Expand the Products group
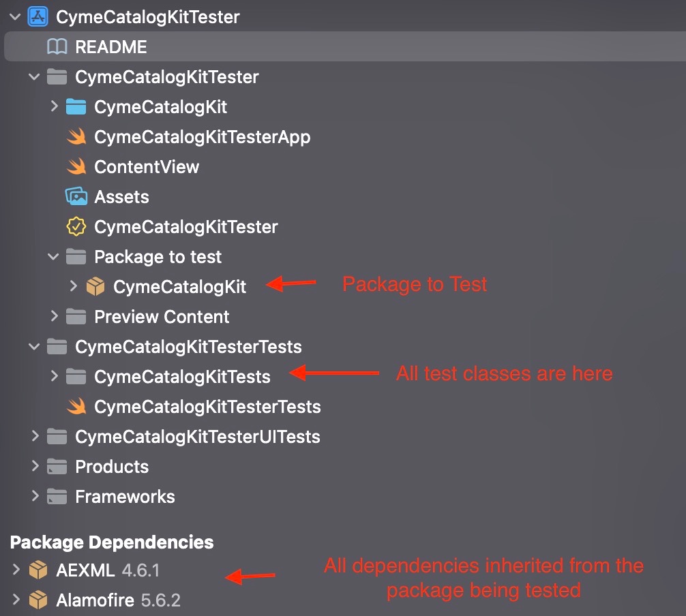The width and height of the screenshot is (686, 616). point(35,467)
